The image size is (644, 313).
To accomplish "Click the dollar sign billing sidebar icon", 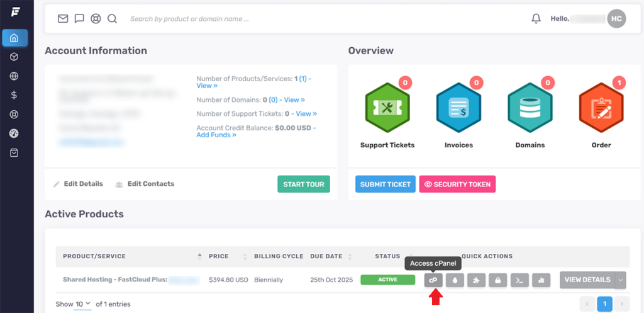I will (x=14, y=96).
